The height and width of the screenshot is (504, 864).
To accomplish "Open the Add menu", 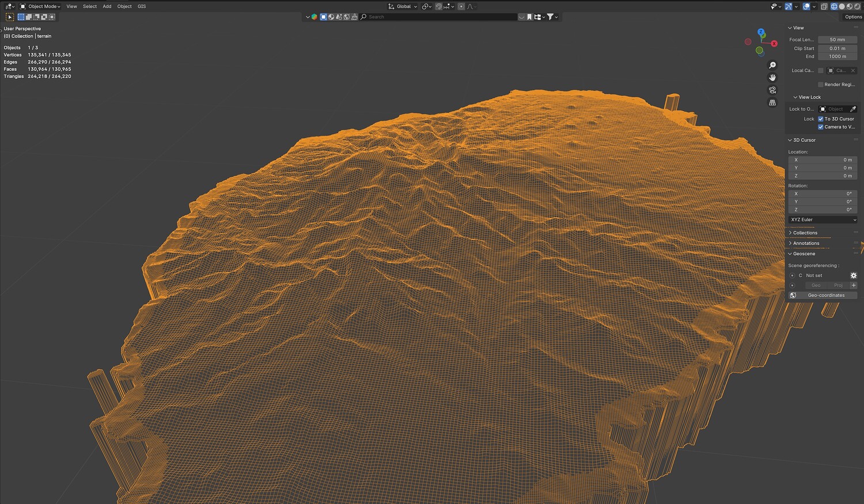I will coord(107,6).
